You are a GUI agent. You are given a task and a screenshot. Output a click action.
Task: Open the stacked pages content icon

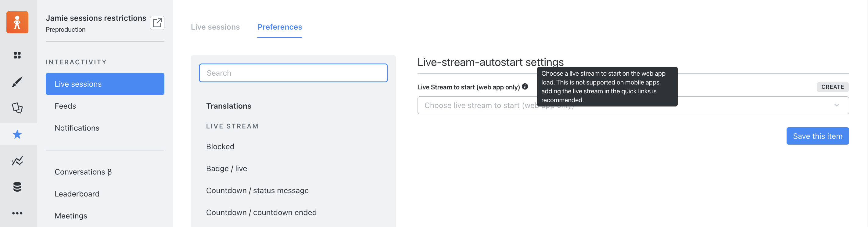tap(17, 108)
